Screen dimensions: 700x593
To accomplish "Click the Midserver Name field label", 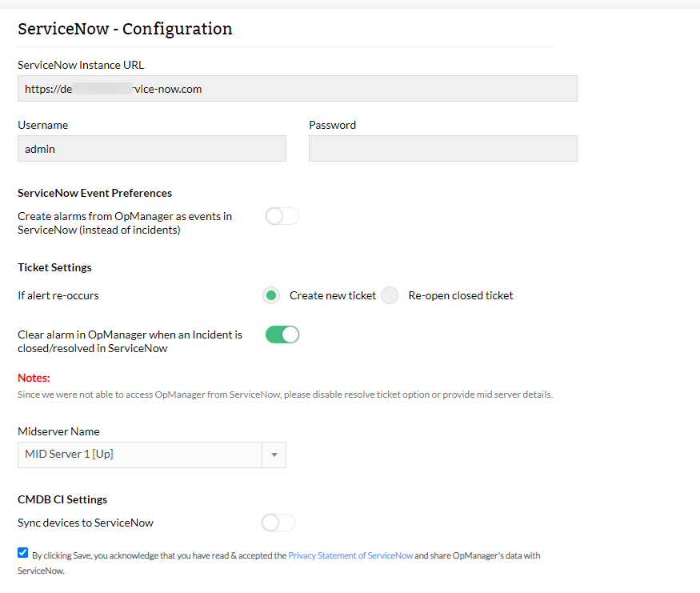I will tap(58, 431).
